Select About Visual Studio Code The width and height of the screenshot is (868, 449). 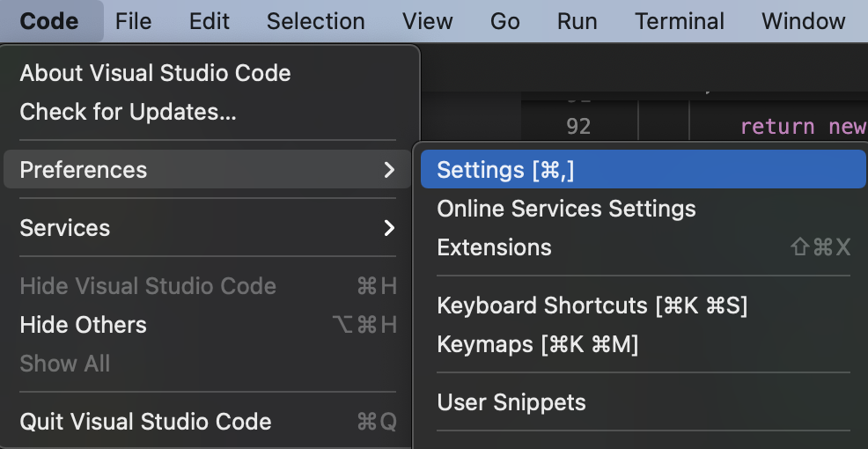[x=207, y=73]
